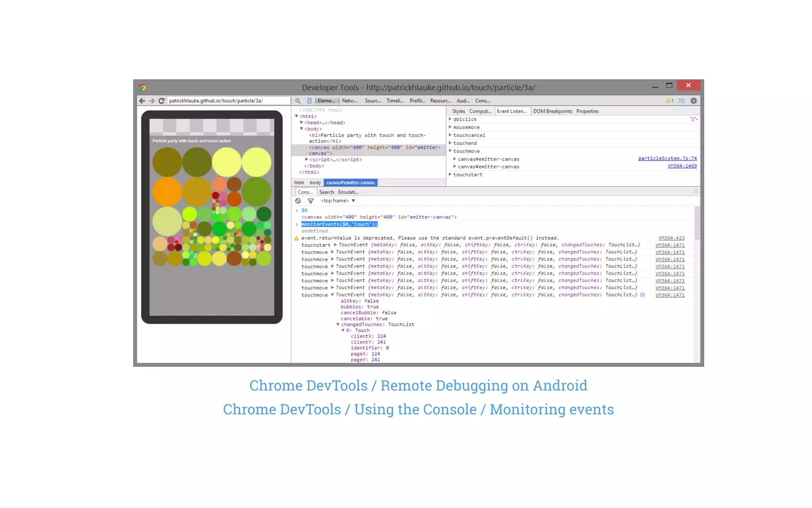This screenshot has height=508, width=812.
Task: Select the Event Listeners sidebar tab
Action: pyautogui.click(x=512, y=111)
